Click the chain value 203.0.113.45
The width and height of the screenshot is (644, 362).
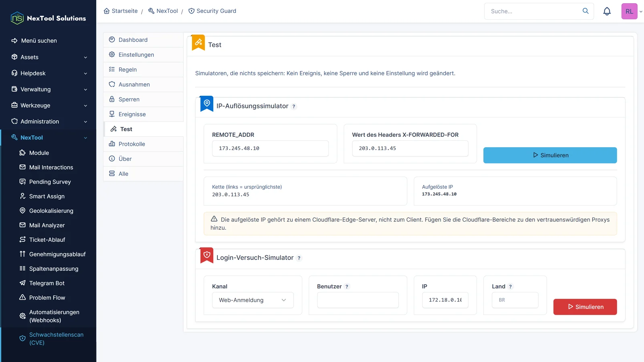tap(231, 195)
